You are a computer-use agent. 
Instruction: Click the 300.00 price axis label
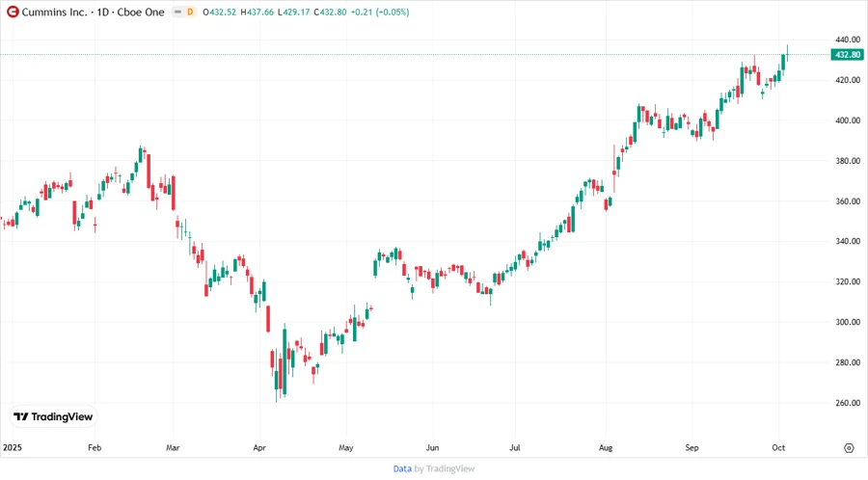click(848, 322)
